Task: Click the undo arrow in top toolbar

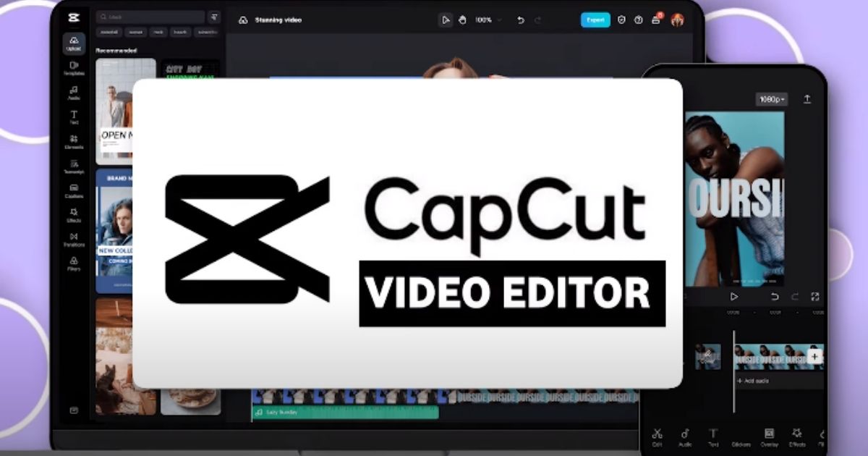Action: click(x=520, y=20)
